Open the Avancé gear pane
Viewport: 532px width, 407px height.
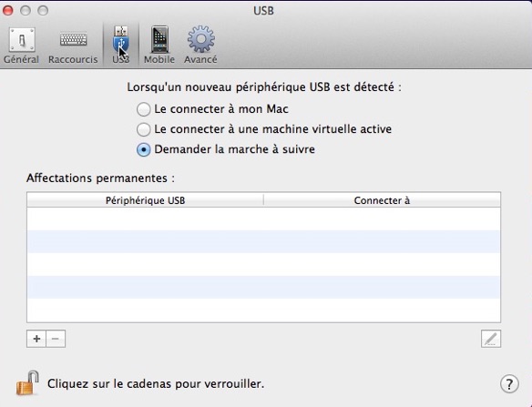200,46
